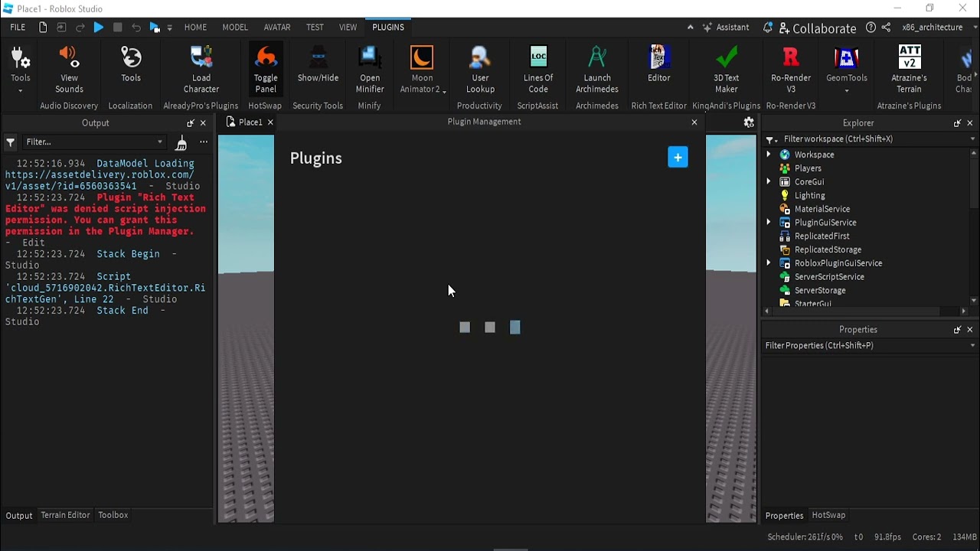Click the blue Play test button
The width and height of the screenshot is (980, 551).
pyautogui.click(x=99, y=27)
